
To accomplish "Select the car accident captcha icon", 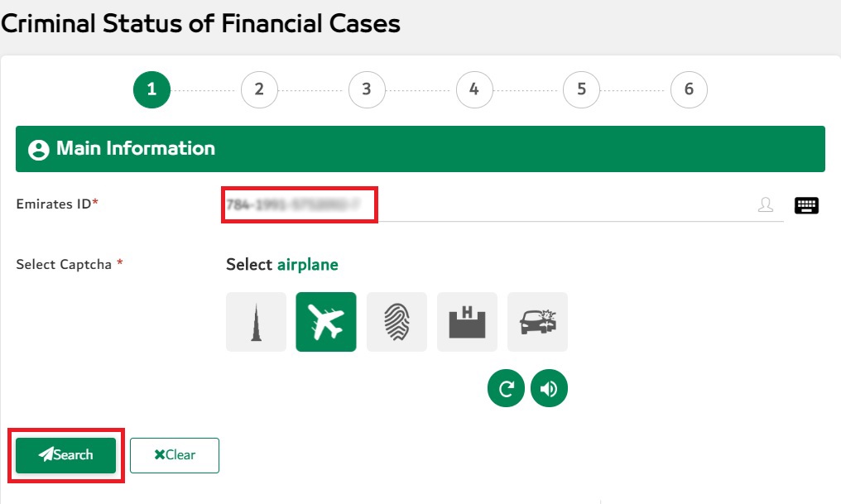I will [x=537, y=322].
